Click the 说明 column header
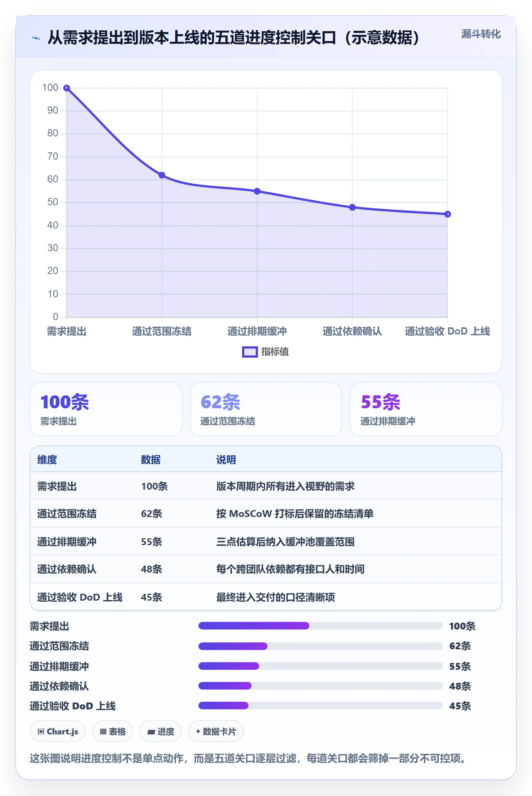The width and height of the screenshot is (532, 796). coord(226,460)
